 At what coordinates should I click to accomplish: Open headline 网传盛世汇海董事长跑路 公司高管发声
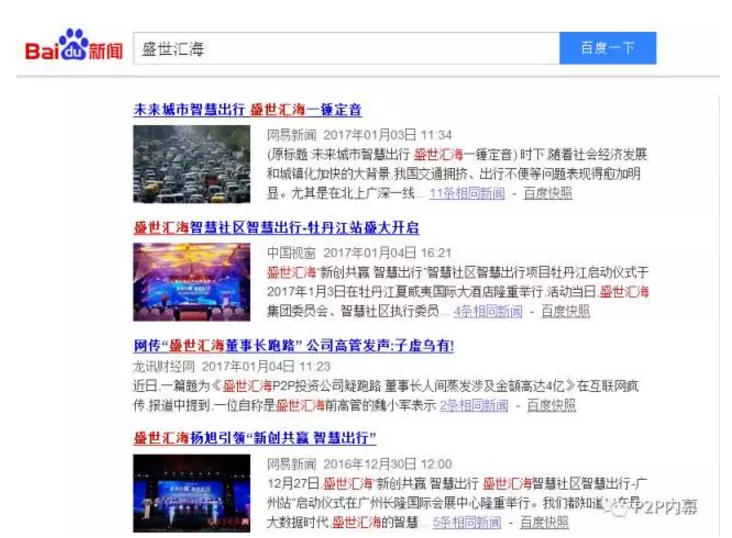294,346
